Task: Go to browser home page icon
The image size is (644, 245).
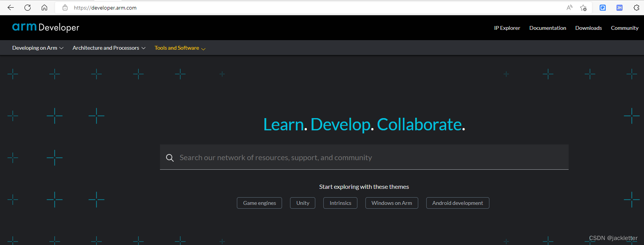Action: point(44,8)
